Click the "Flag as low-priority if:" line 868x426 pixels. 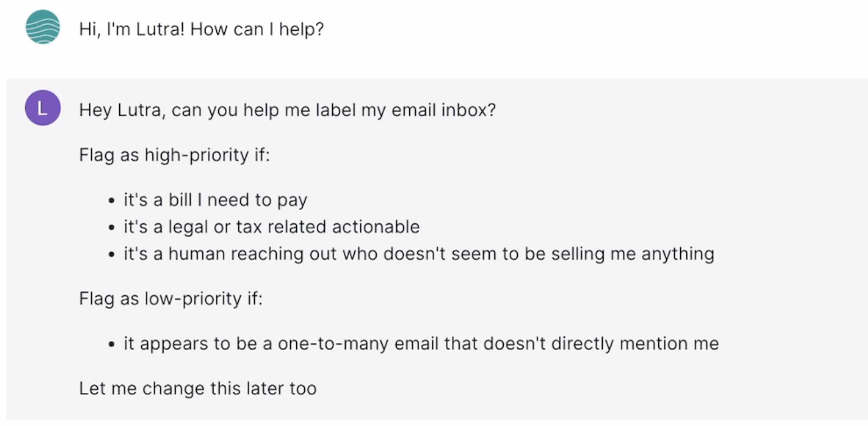coord(171,298)
